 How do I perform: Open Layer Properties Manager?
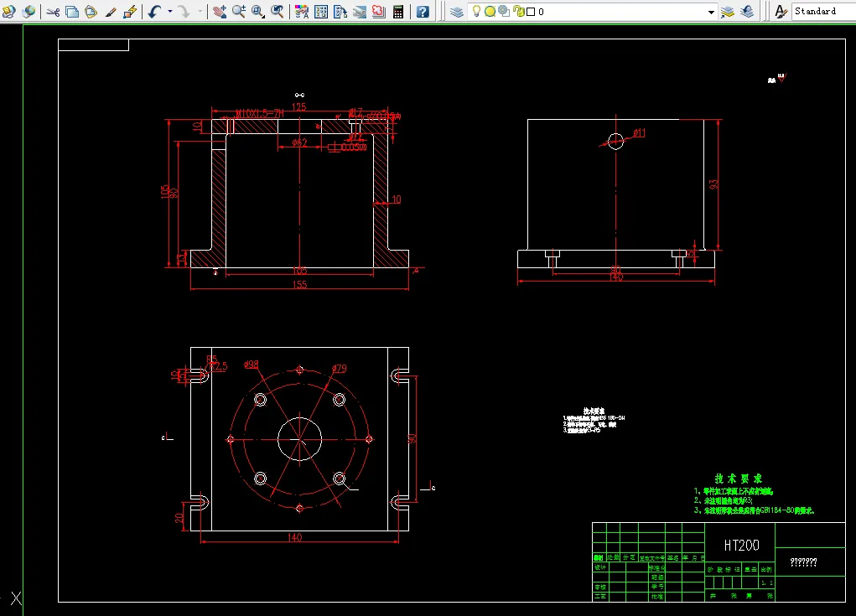(457, 12)
